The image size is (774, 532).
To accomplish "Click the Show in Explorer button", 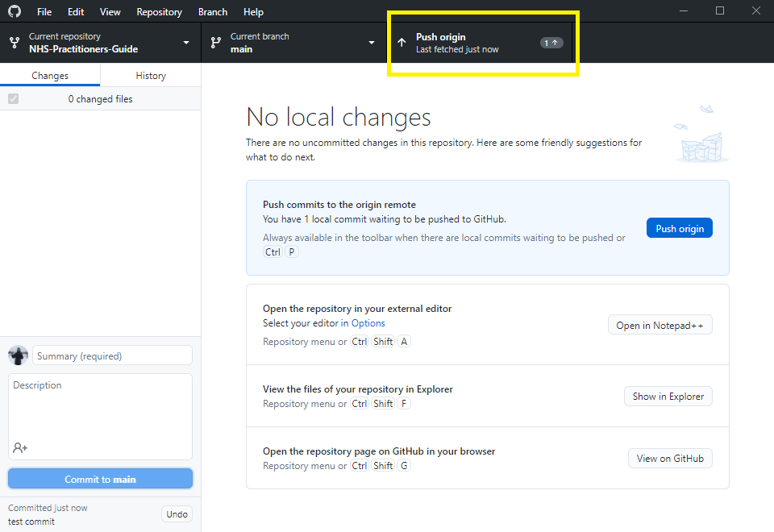I will click(668, 397).
